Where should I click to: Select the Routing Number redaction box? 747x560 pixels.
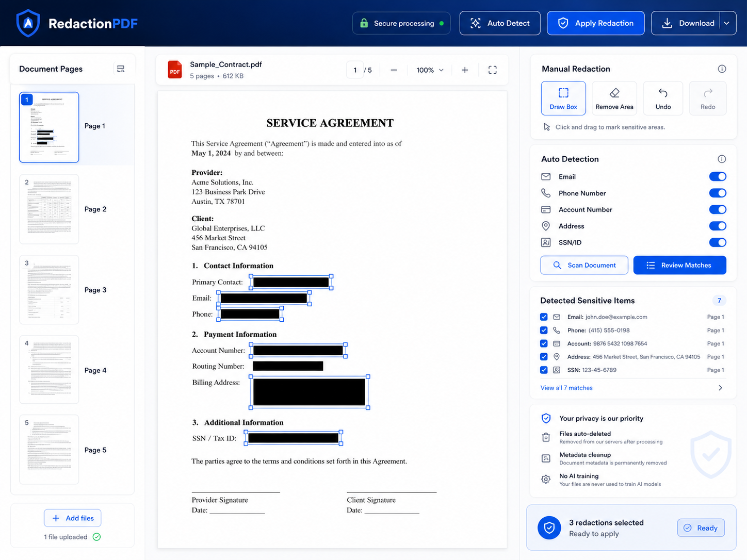[288, 366]
